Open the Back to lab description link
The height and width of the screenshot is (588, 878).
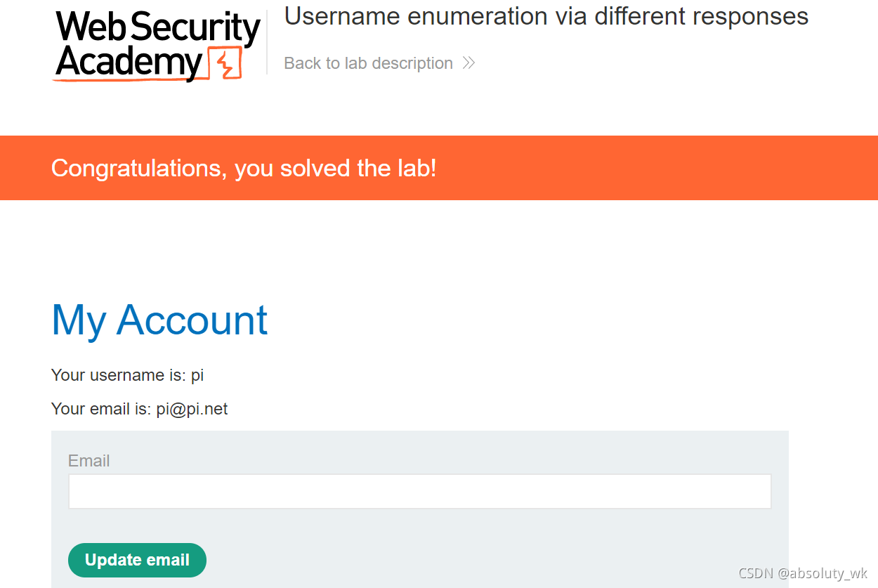point(379,63)
